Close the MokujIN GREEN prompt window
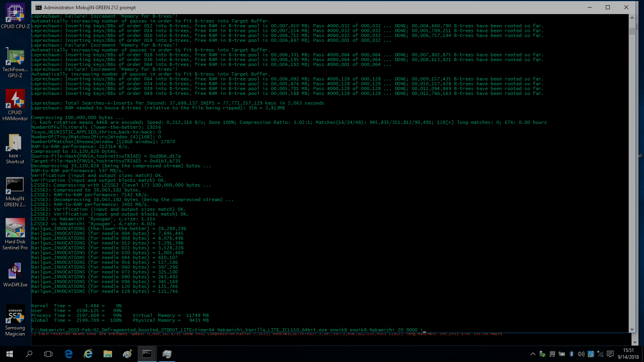 (626, 7)
